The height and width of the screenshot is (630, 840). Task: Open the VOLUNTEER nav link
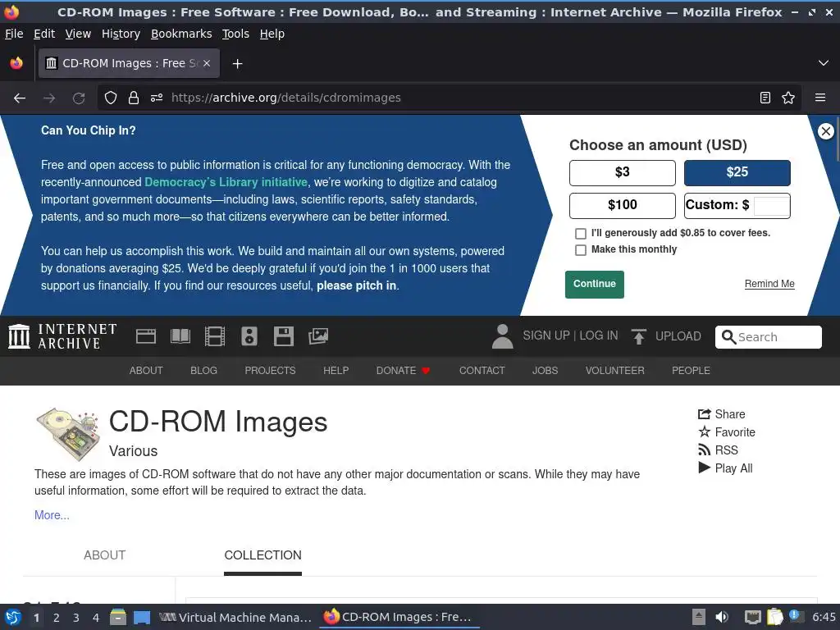614,371
